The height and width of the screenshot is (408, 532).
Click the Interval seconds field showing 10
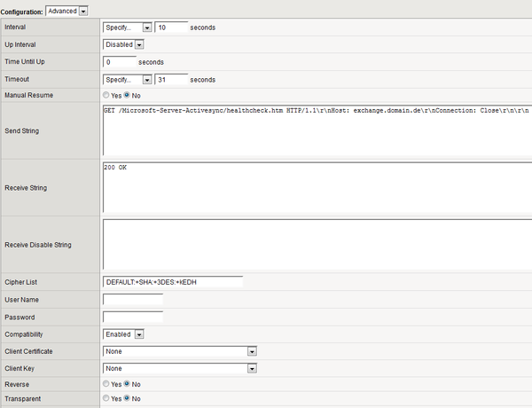click(x=171, y=27)
